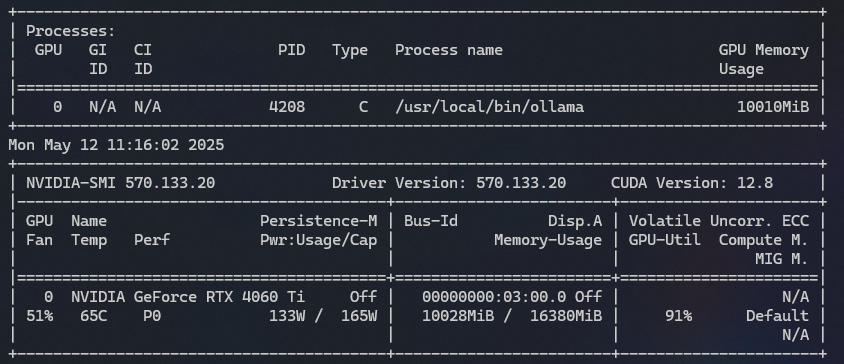Click the 91% GPU utilization value
844x364 pixels.
pyautogui.click(x=678, y=316)
